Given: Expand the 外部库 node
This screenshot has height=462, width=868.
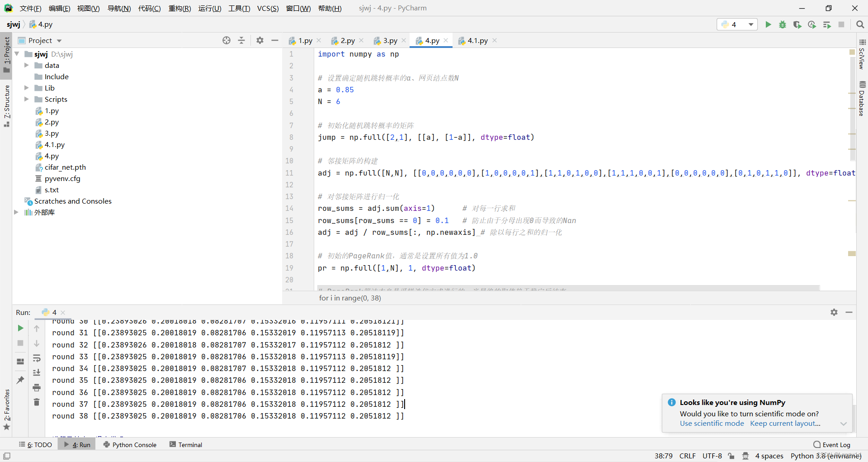Looking at the screenshot, I should (16, 212).
